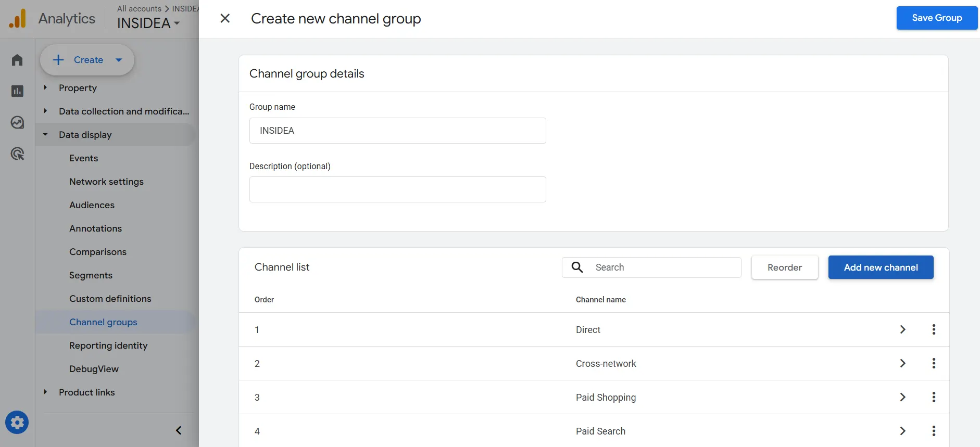Click the Group name input field
The image size is (980, 447).
[x=397, y=131]
